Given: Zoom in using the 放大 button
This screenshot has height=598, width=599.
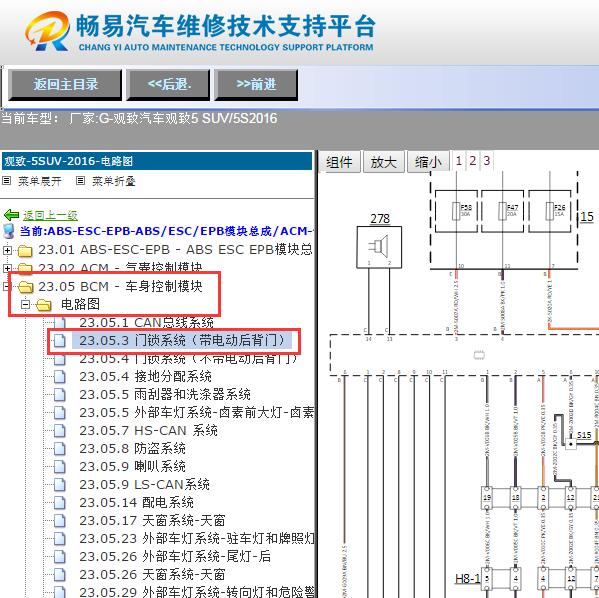Looking at the screenshot, I should click(x=384, y=162).
